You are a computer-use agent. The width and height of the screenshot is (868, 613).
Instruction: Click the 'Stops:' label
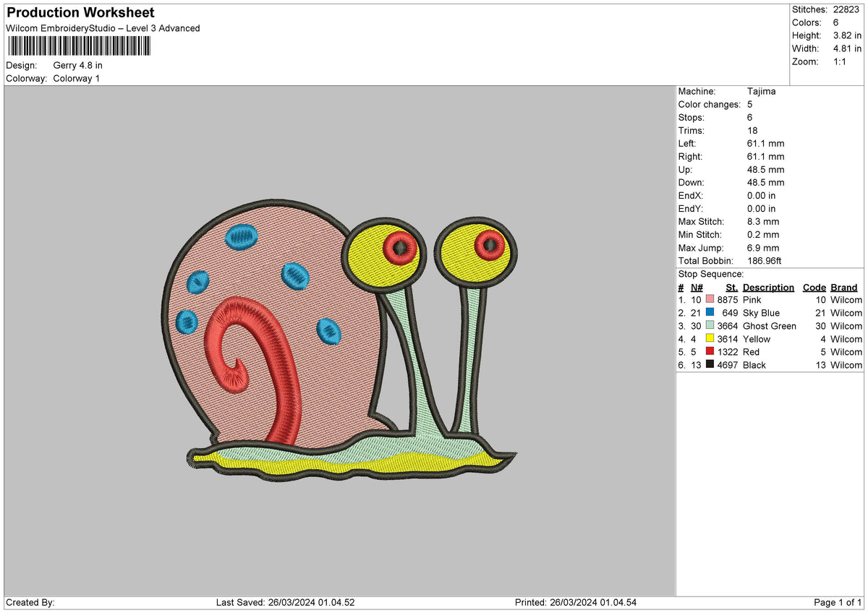point(692,118)
